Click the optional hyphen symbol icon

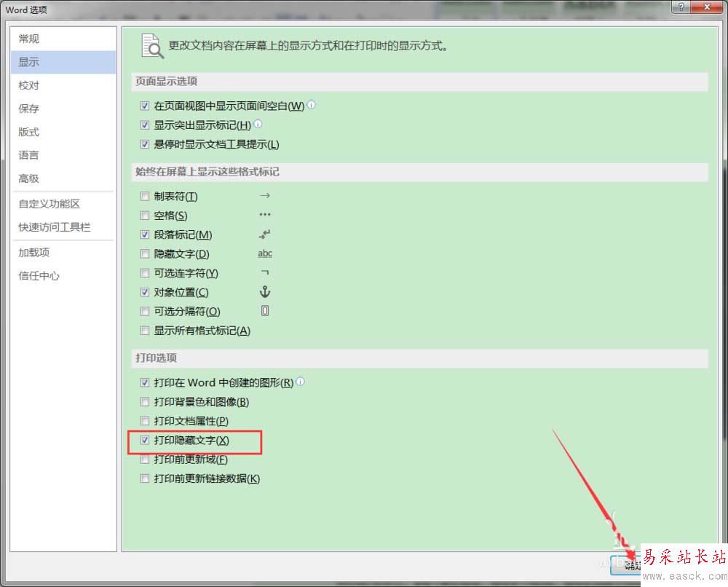point(265,272)
